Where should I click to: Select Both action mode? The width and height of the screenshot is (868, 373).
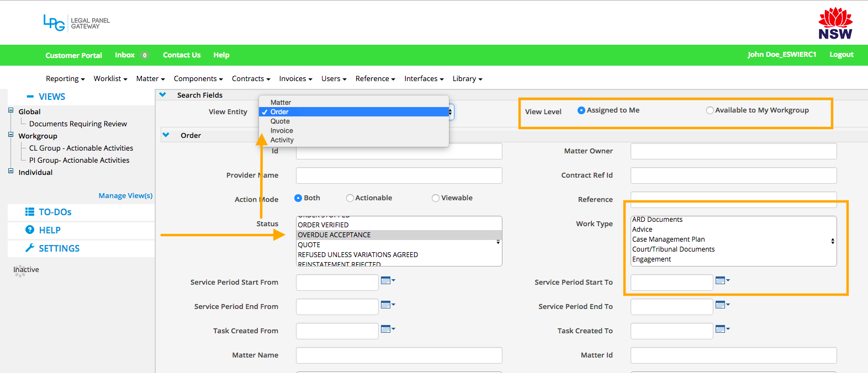(x=298, y=198)
